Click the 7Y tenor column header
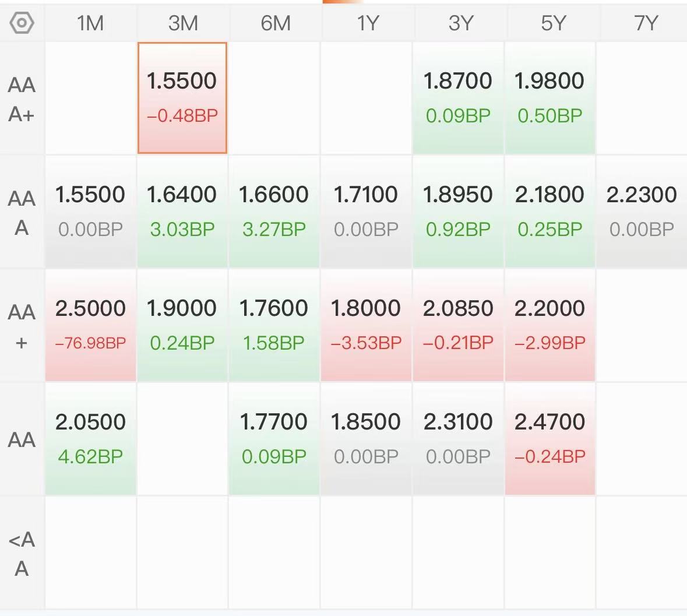Screen dimensions: 687x616 coord(645,23)
